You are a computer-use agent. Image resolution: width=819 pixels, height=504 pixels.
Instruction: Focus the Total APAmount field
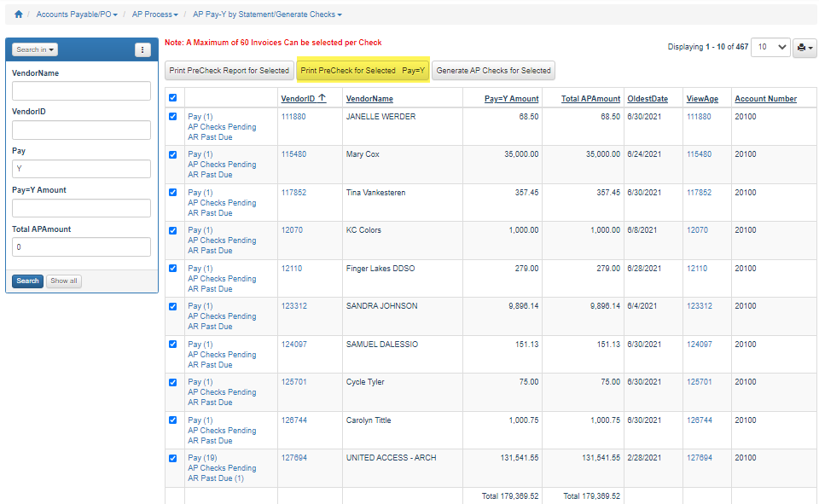(x=82, y=247)
